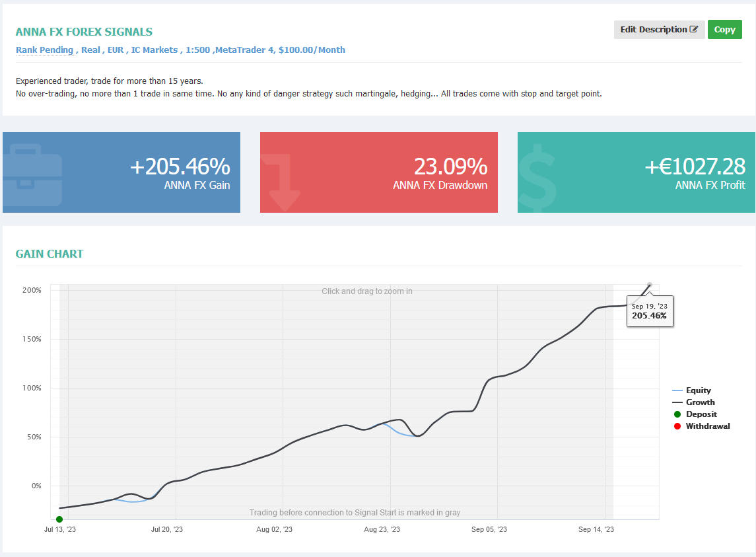Click the Edit Description button
Viewport: 756px width, 557px height.
tap(659, 30)
